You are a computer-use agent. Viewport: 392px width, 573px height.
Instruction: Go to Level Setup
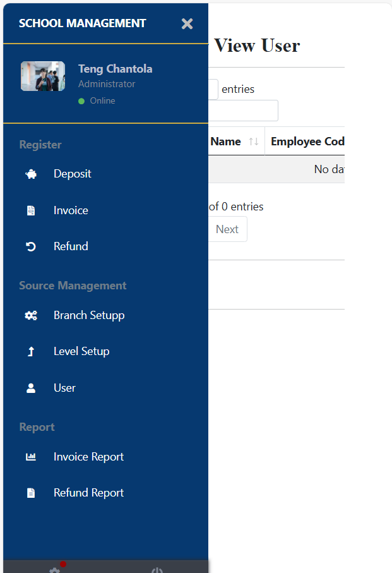[81, 352]
